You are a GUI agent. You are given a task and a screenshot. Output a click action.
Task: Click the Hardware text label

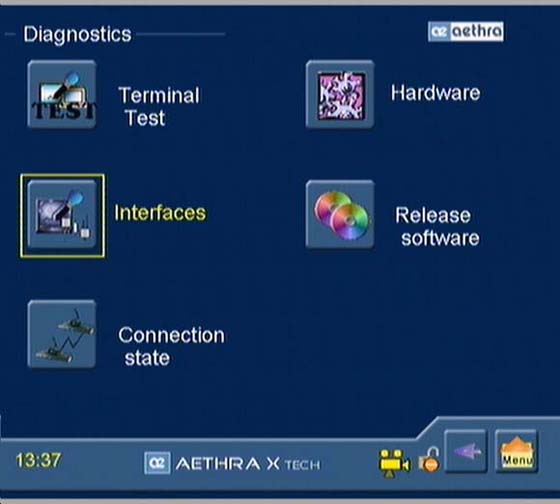[x=435, y=93]
